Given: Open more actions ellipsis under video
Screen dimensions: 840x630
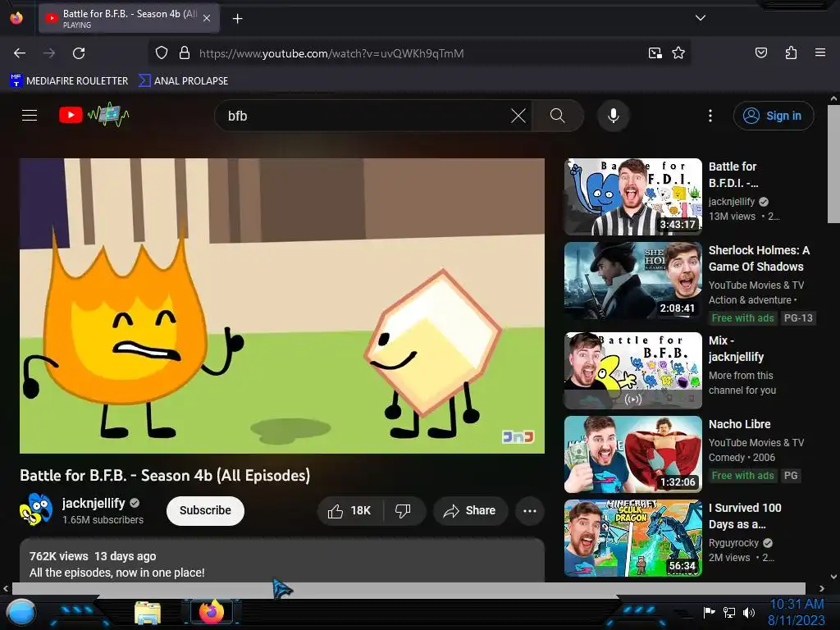Looking at the screenshot, I should [530, 511].
